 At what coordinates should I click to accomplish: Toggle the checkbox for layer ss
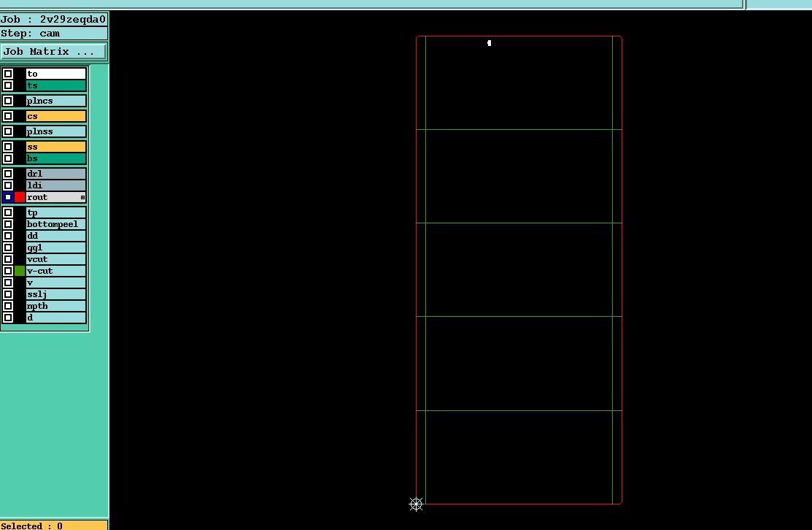[x=8, y=147]
